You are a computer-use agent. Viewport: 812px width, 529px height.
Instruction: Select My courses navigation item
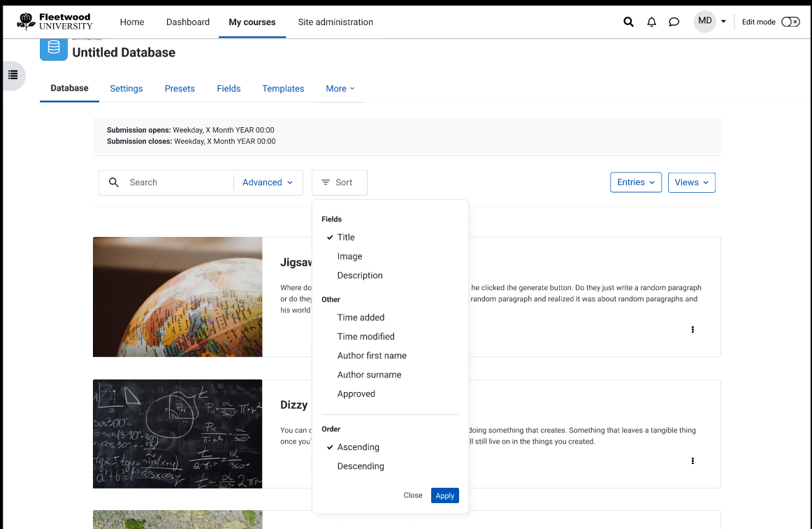click(252, 22)
